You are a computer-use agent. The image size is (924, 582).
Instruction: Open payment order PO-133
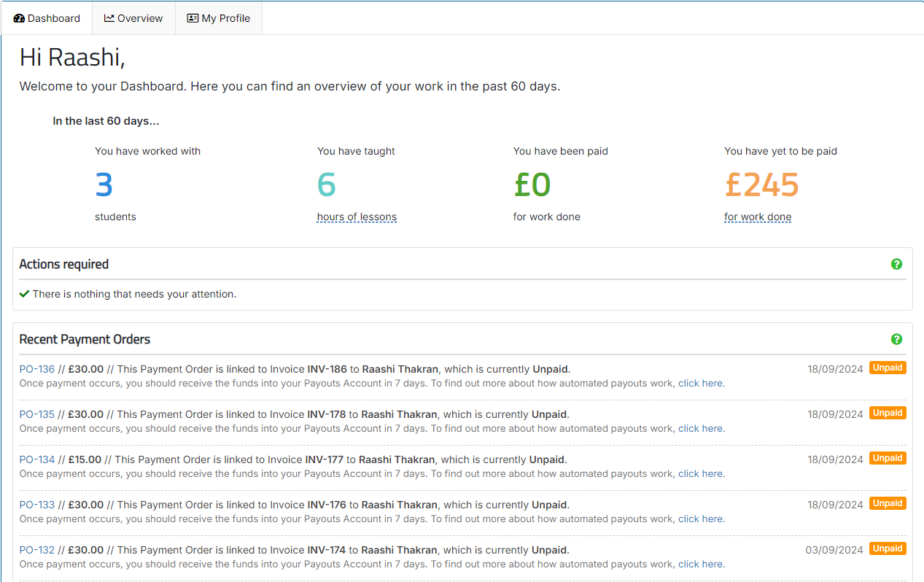36,504
